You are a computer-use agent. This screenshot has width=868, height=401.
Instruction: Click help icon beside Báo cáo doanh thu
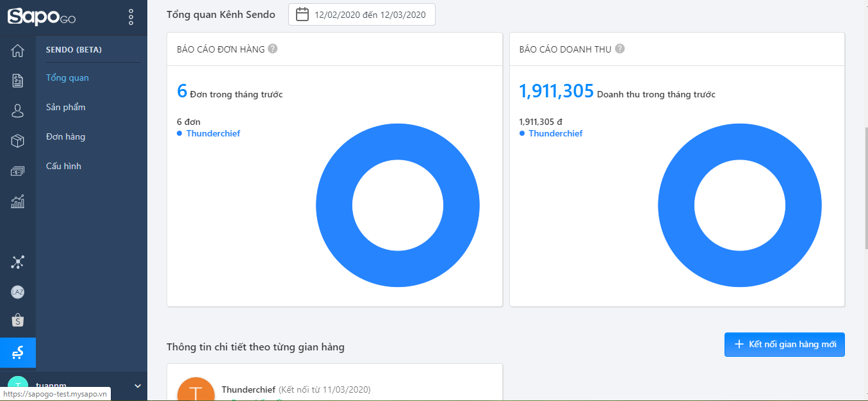(x=619, y=49)
